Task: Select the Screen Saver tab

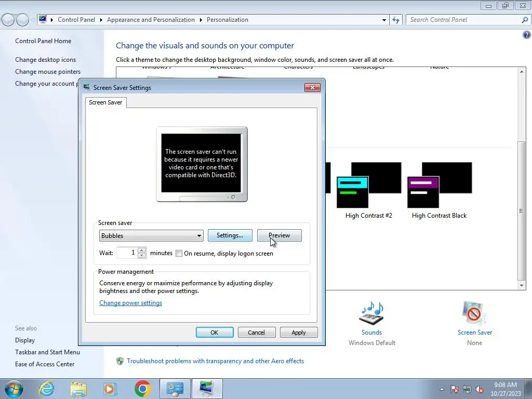Action: 105,102
